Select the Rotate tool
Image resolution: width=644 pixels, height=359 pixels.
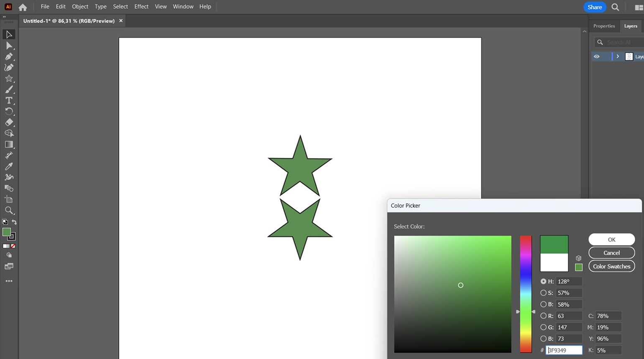(x=9, y=111)
